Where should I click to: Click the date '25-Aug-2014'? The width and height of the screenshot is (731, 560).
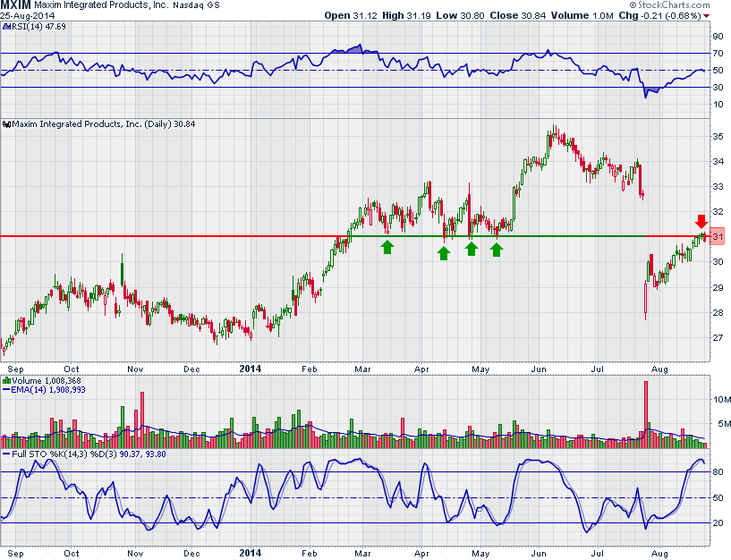(x=28, y=16)
